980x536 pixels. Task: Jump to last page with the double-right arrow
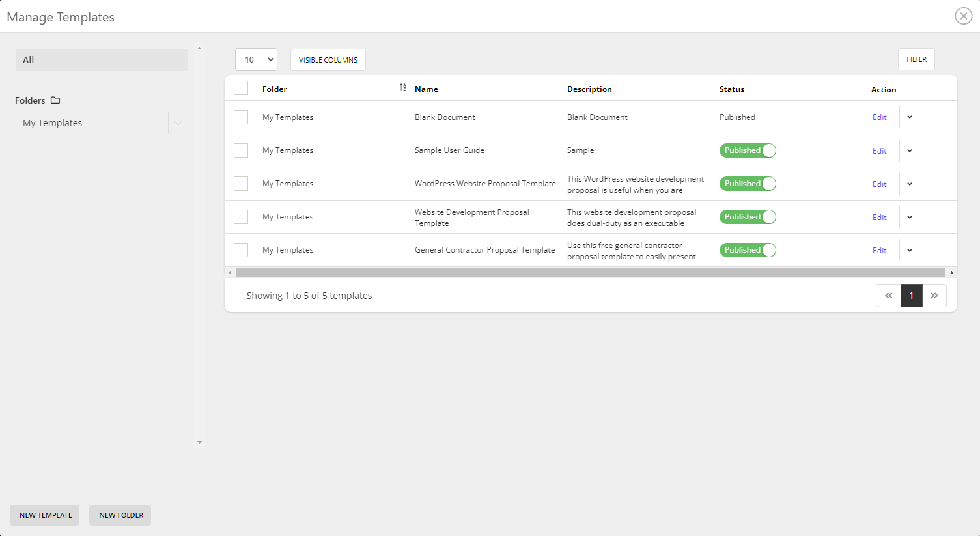click(935, 295)
